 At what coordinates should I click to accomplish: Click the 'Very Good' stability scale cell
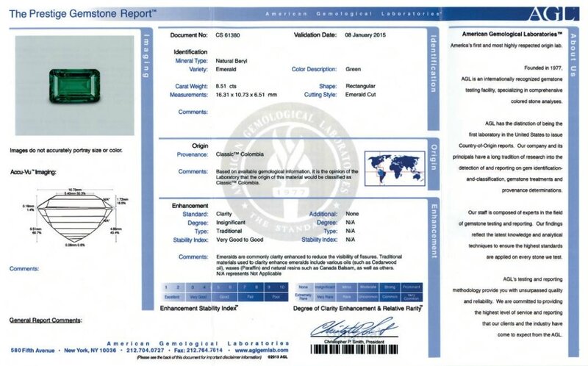tap(198, 297)
